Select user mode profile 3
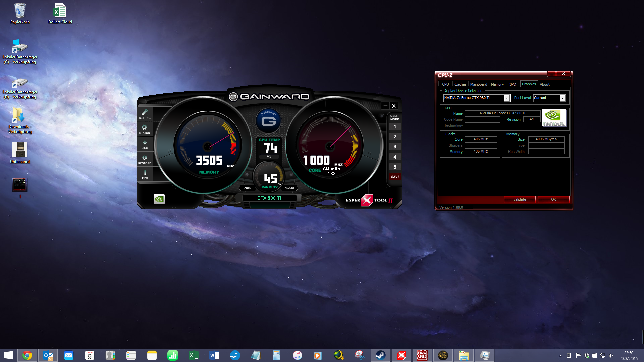Viewport: 644px width, 362px height. (395, 147)
